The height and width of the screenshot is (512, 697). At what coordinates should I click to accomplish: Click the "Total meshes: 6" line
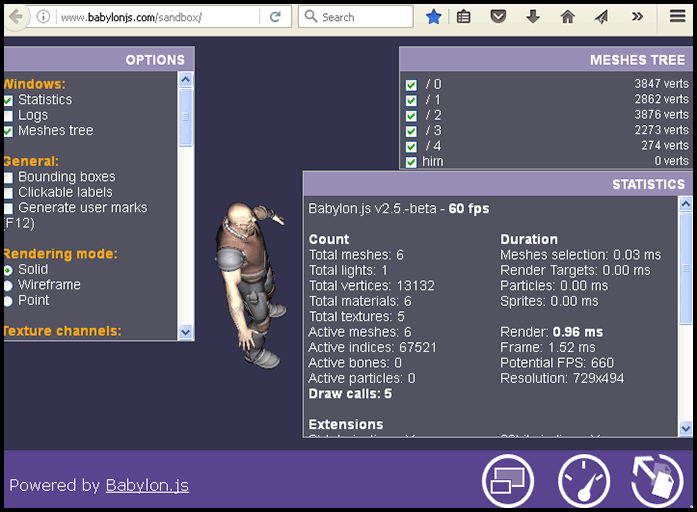pyautogui.click(x=356, y=255)
